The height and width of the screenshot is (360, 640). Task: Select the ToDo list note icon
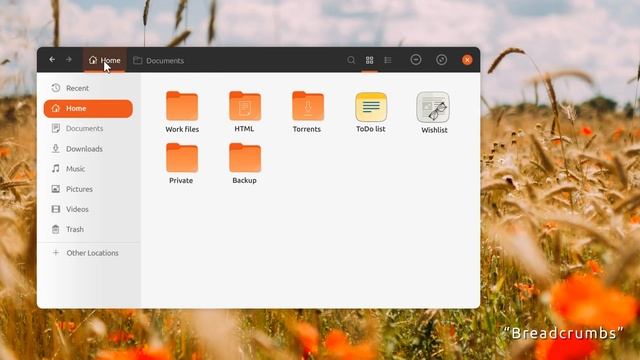(x=371, y=107)
